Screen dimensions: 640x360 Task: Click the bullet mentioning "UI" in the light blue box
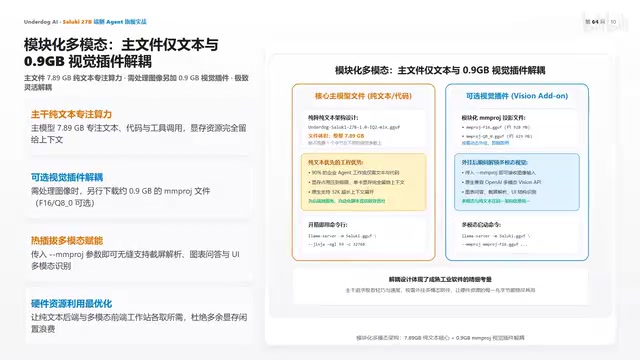[499, 191]
